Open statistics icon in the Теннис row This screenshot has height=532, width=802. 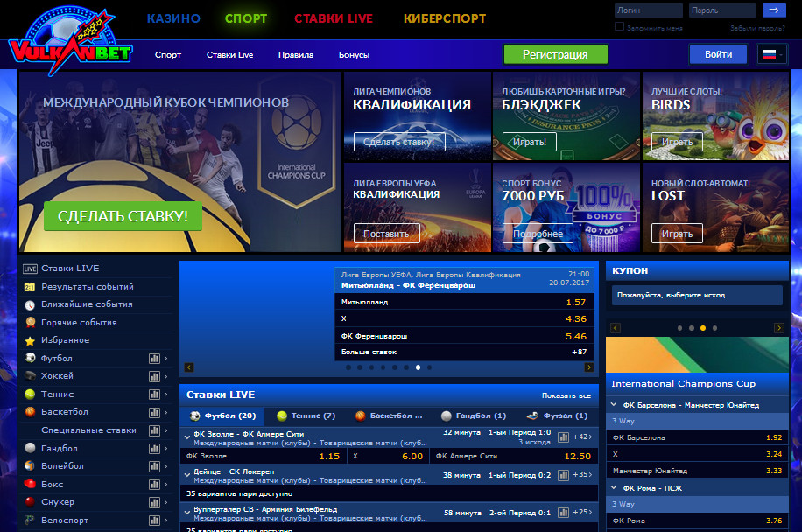154,395
